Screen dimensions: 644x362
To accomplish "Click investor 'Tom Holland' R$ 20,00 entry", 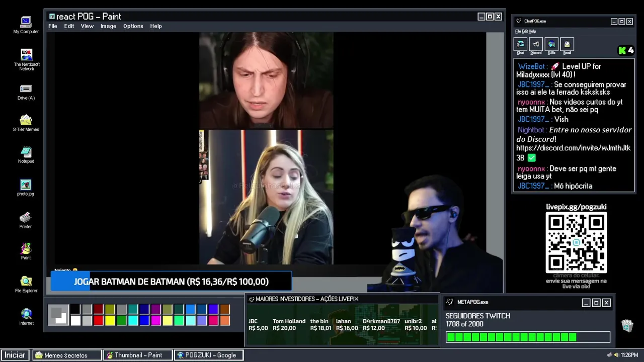I will (x=289, y=325).
